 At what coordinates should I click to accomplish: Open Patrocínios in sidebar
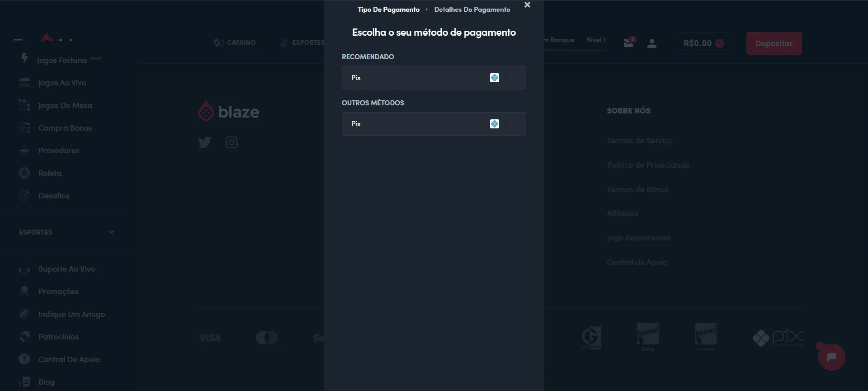point(58,337)
